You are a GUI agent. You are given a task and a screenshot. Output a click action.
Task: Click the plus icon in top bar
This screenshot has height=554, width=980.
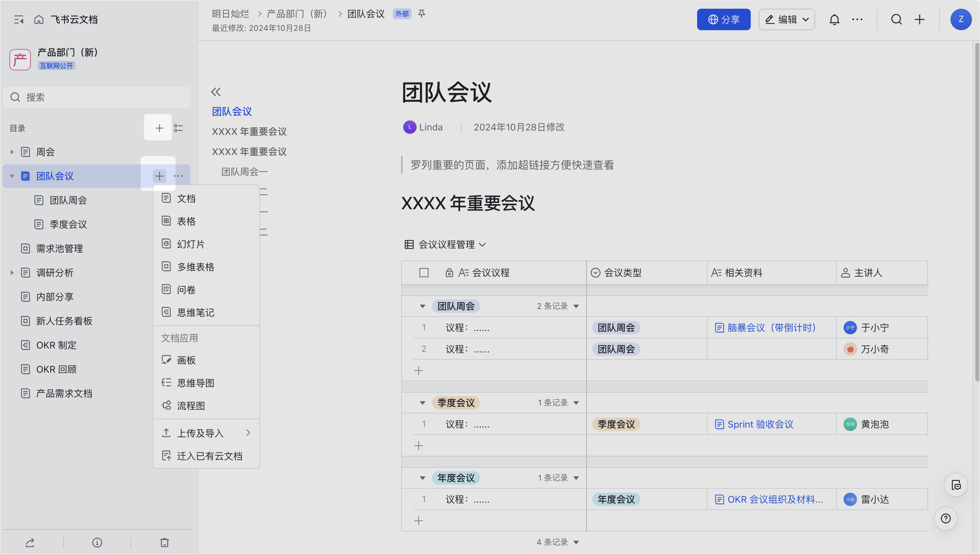click(x=920, y=19)
